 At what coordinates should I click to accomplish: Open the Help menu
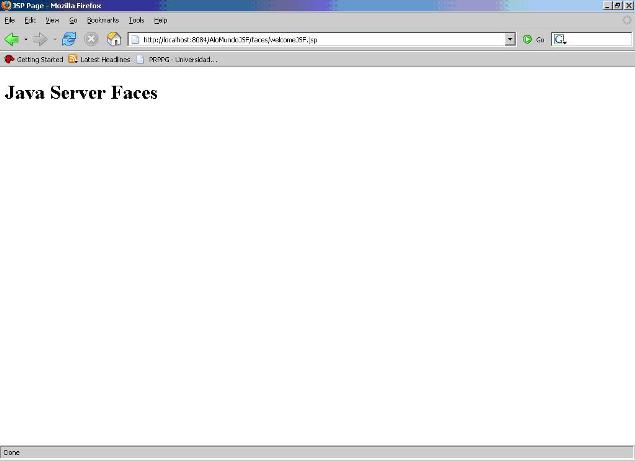point(160,20)
